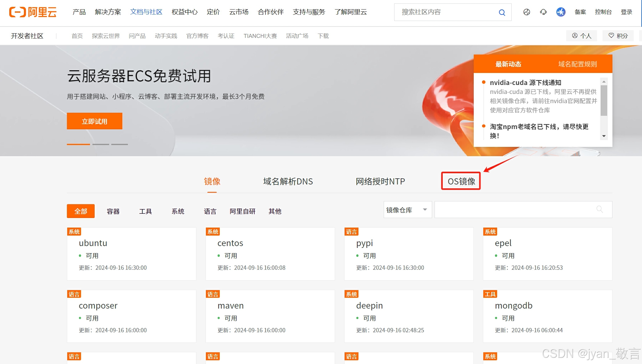Image resolution: width=642 pixels, height=364 pixels.
Task: Click the blue AI assistant icon
Action: (x=561, y=12)
